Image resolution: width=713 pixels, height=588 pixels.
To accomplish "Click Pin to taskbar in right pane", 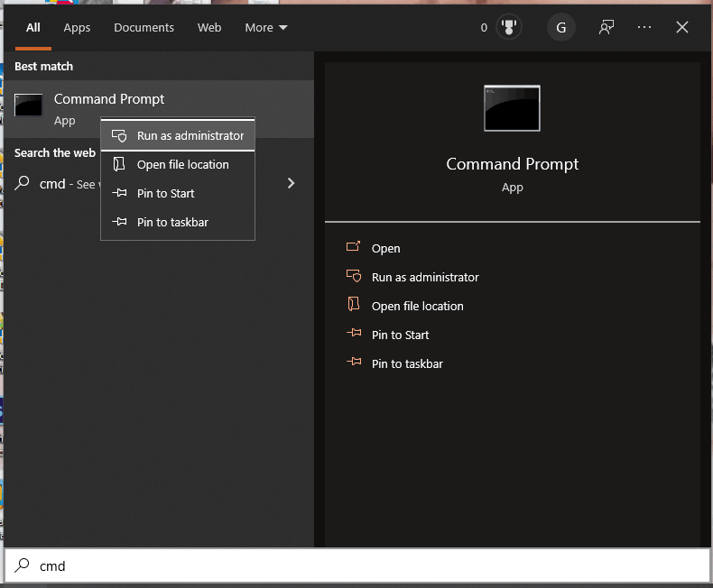I will pos(407,363).
